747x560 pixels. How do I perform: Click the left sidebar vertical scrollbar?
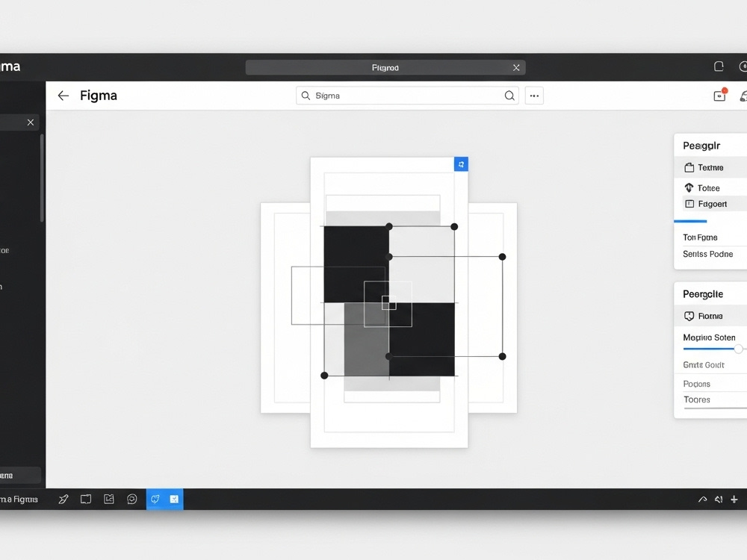coord(42,178)
